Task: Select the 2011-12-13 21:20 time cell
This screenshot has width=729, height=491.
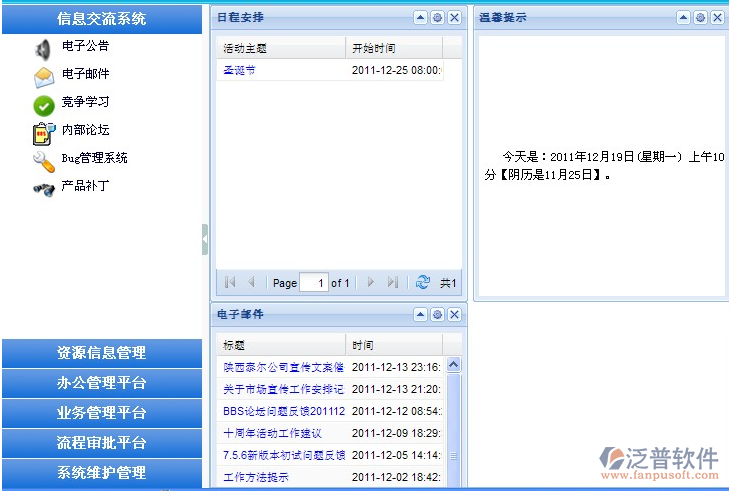Action: (x=395, y=389)
